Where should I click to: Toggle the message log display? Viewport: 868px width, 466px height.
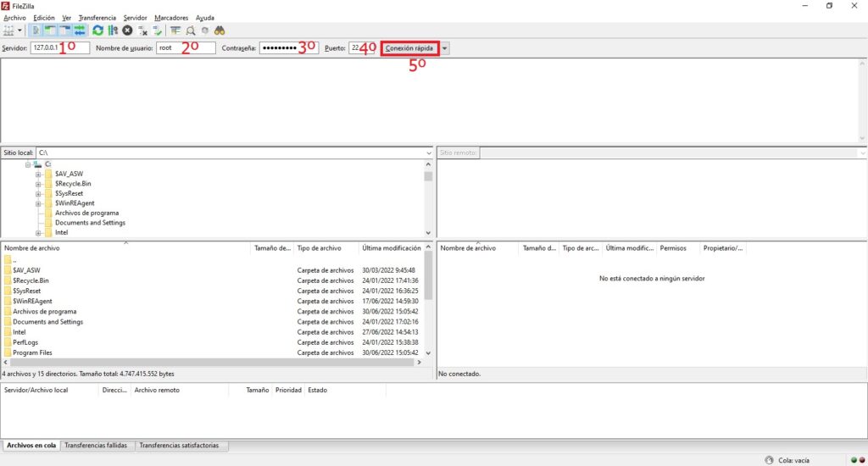pos(36,31)
